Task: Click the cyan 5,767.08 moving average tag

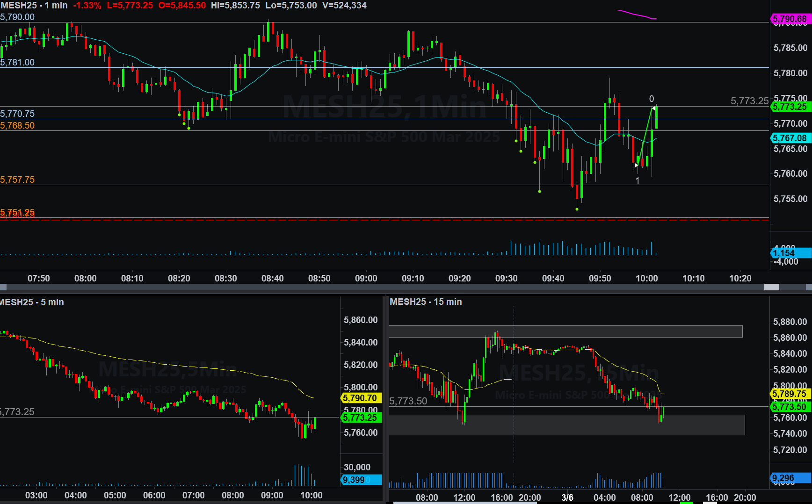Action: (790, 138)
